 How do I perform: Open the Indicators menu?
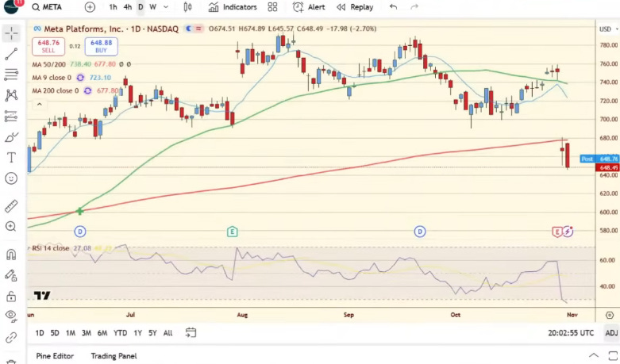[233, 7]
